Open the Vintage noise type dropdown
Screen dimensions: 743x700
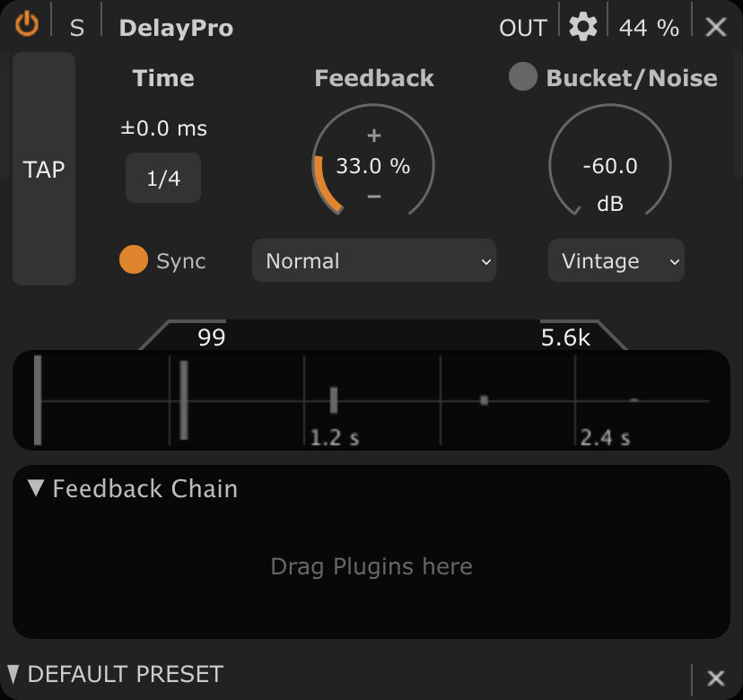[616, 260]
